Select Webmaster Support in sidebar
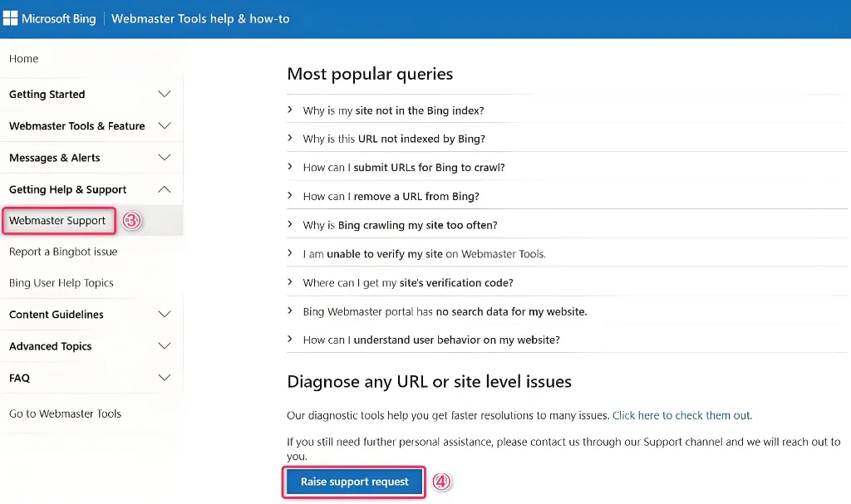The width and height of the screenshot is (851, 504). (x=57, y=221)
